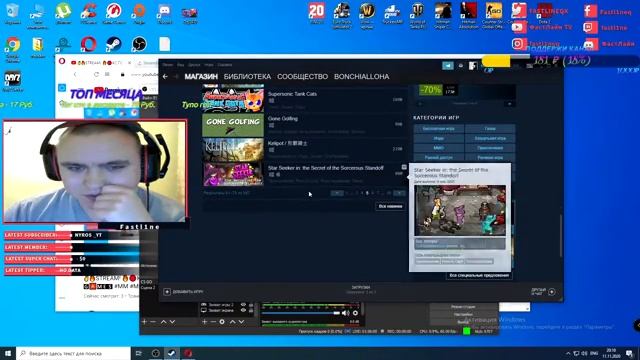
Task: Open Opera desktop shortcut icon
Action: click(x=88, y=44)
